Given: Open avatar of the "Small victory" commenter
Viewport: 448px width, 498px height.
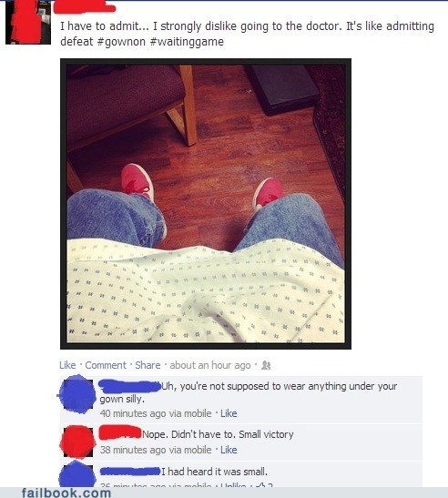Looking at the screenshot, I should (78, 442).
